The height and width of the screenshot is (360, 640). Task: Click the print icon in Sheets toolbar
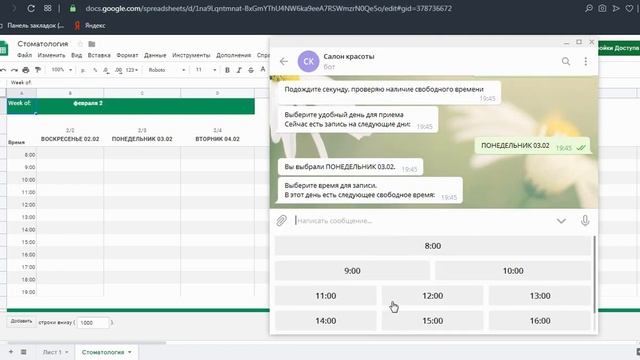pos(26,70)
